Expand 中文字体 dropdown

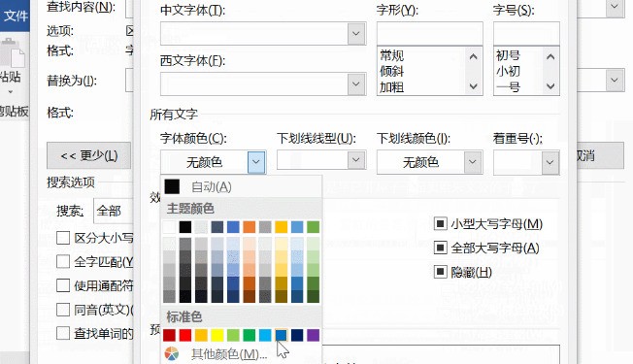356,34
